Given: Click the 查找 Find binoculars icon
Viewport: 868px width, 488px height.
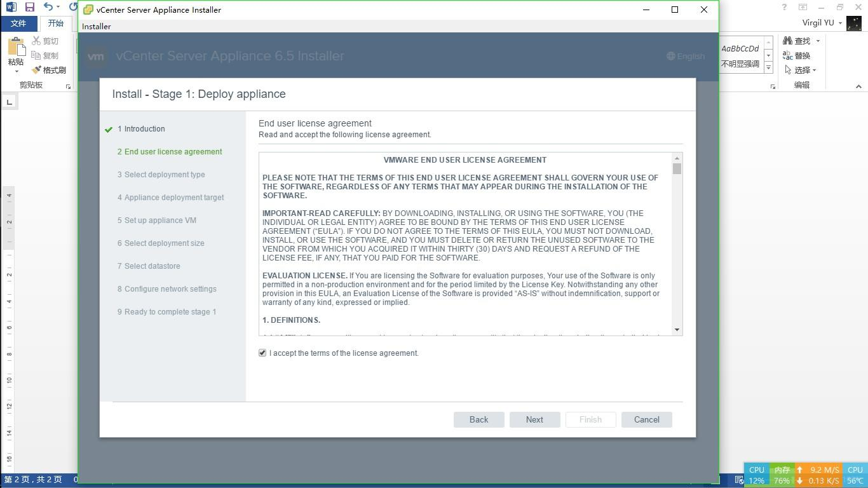Looking at the screenshot, I should 788,41.
